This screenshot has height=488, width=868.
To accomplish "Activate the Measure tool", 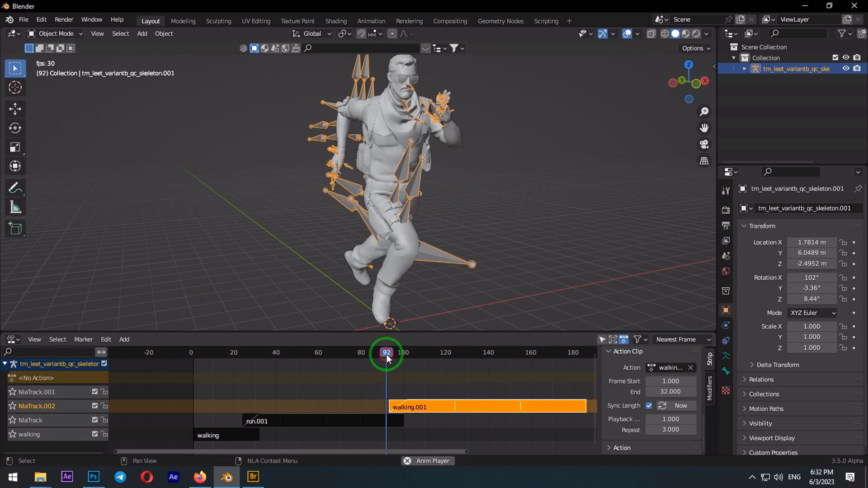I will (15, 206).
